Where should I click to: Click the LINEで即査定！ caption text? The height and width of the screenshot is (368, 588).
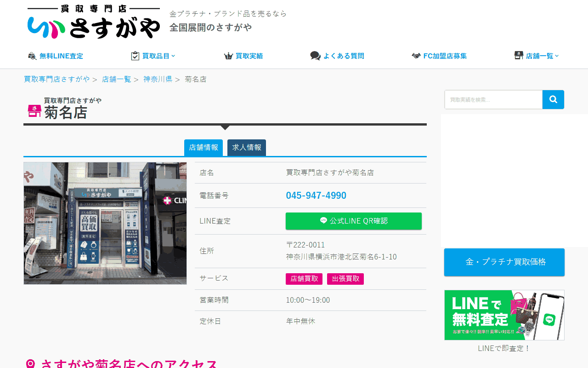click(504, 348)
